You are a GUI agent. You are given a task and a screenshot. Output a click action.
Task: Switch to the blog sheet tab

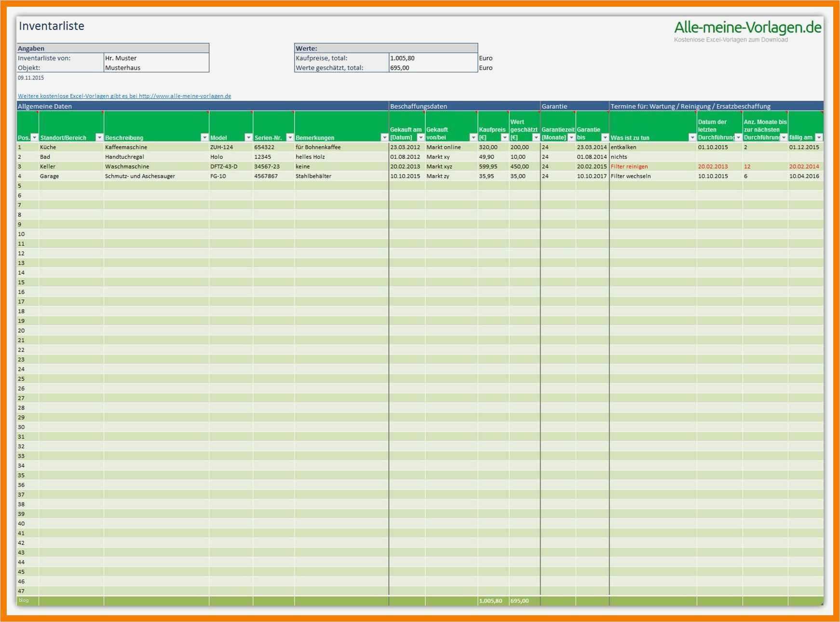[23, 600]
